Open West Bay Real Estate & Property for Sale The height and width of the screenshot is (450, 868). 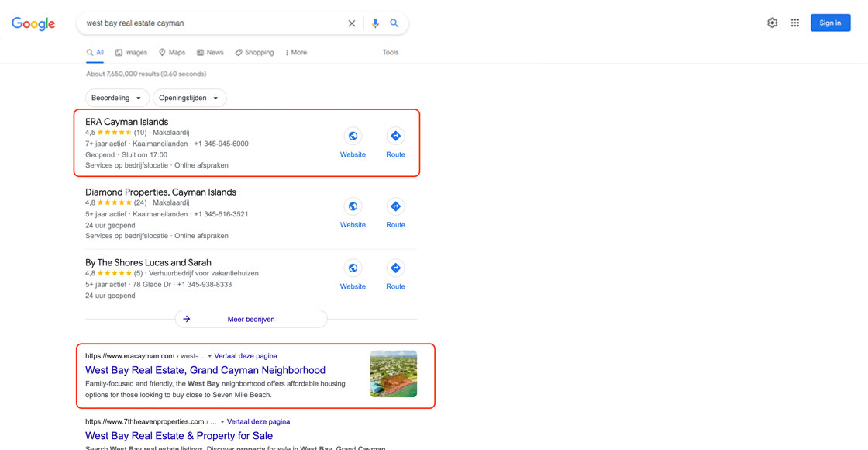pyautogui.click(x=179, y=436)
